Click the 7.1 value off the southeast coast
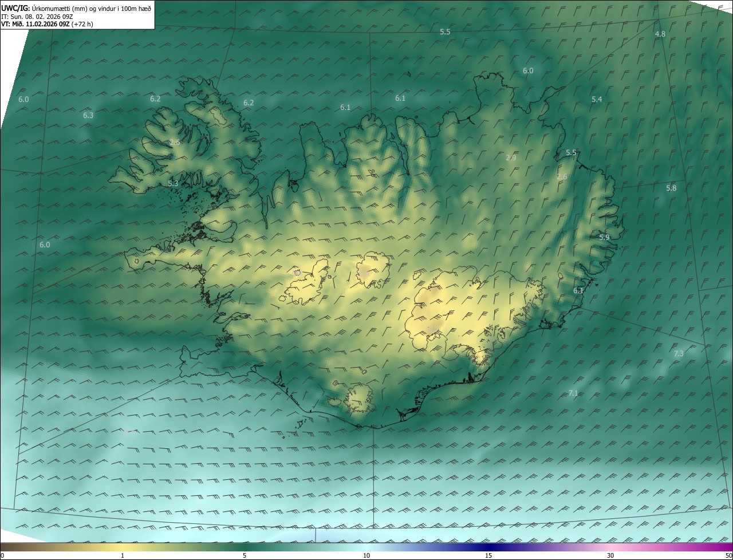This screenshot has width=733, height=560. pos(573,393)
